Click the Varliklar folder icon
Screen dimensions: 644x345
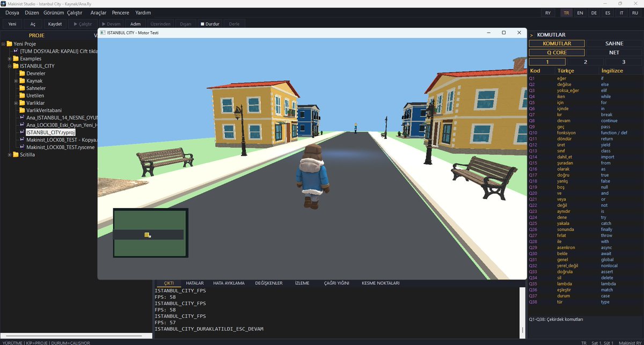tap(22, 103)
